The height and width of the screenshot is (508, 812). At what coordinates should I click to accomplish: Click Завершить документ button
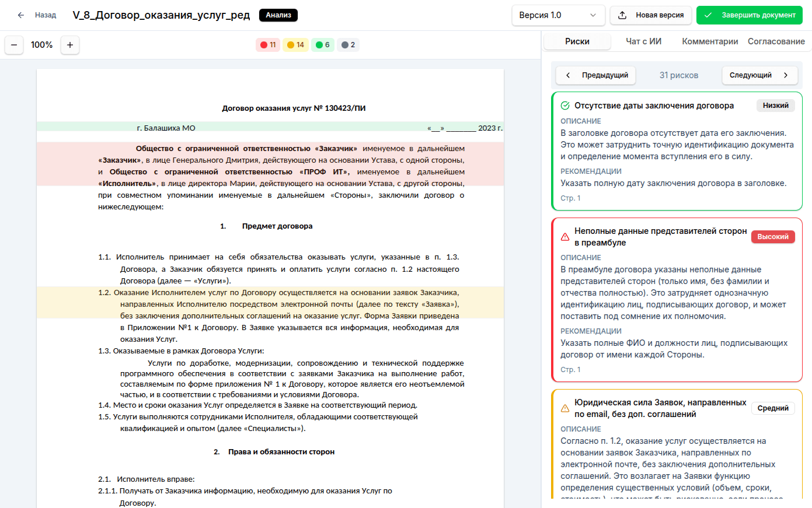coord(750,15)
